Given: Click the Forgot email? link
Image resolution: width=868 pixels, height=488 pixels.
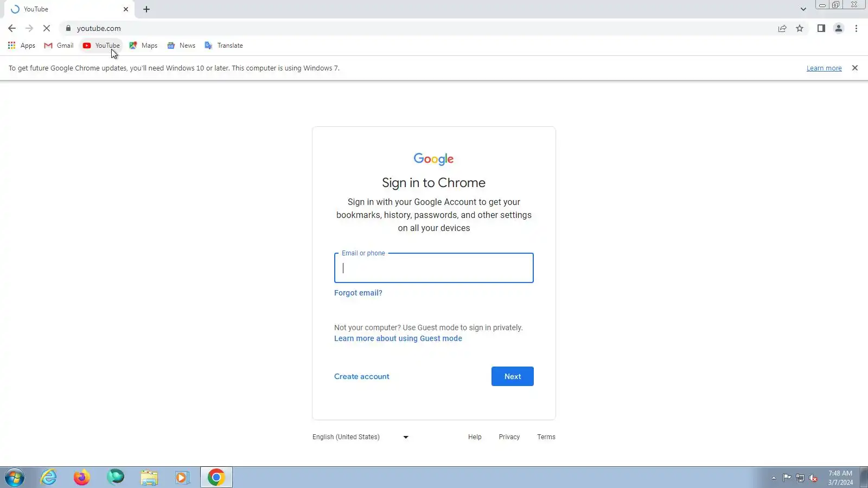Looking at the screenshot, I should [358, 293].
